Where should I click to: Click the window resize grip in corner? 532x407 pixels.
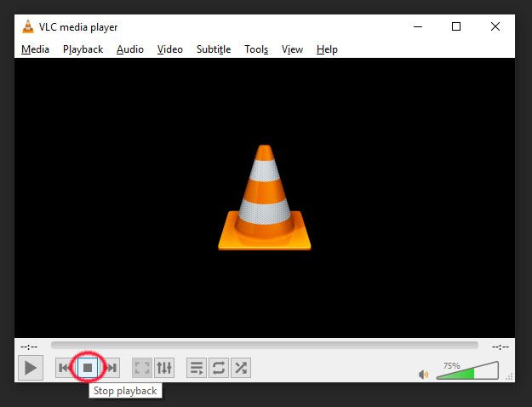coord(510,377)
